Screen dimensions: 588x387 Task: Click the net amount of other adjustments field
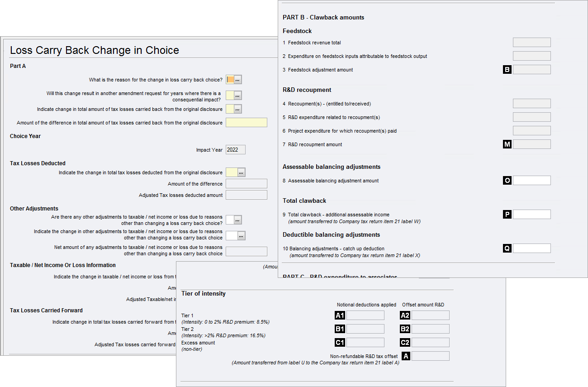click(247, 251)
